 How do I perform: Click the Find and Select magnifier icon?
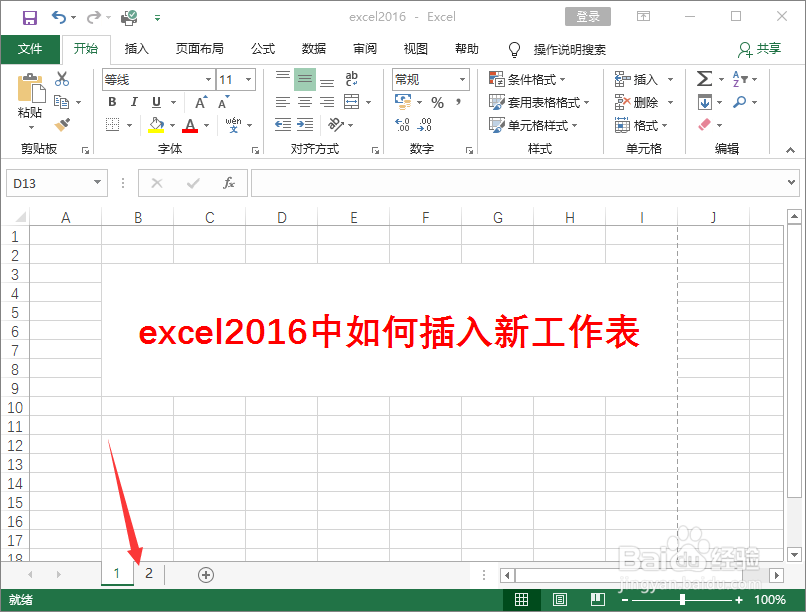(739, 102)
